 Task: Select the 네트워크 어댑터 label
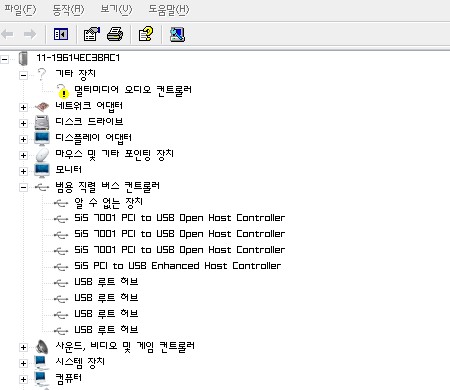(89, 106)
